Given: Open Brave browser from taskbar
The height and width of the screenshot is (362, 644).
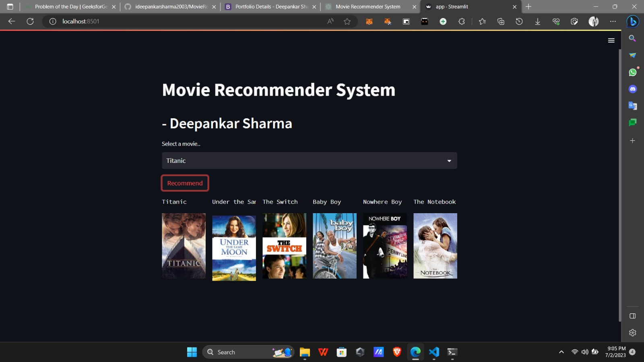Looking at the screenshot, I should click(397, 352).
